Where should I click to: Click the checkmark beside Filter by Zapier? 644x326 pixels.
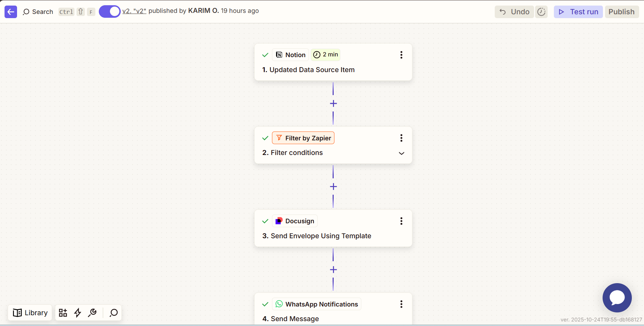coord(265,138)
